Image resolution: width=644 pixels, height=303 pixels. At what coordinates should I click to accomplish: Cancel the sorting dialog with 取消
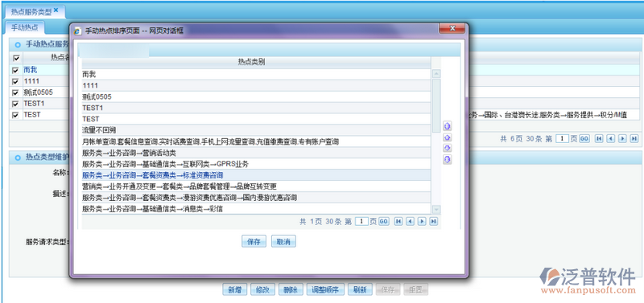pos(283,242)
